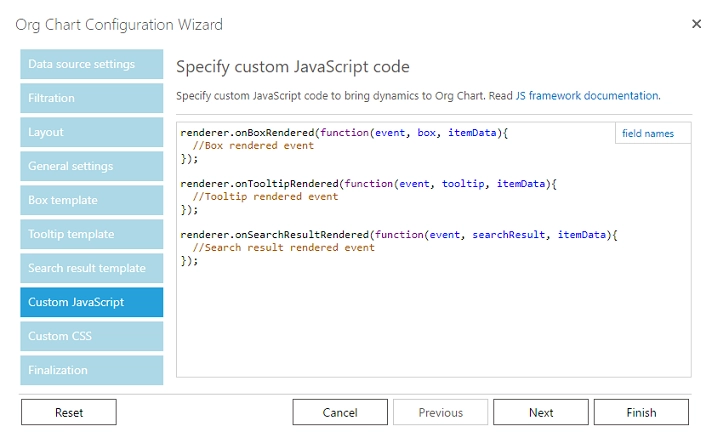
Task: Click the Specify custom JavaScript code heading
Action: click(293, 67)
